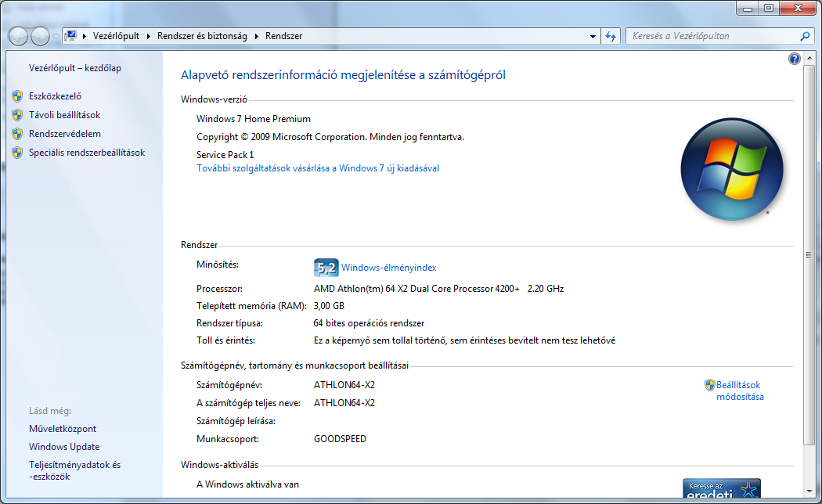Open Műveletközpont from Lásd még
The width and height of the screenshot is (822, 504).
[x=63, y=429]
